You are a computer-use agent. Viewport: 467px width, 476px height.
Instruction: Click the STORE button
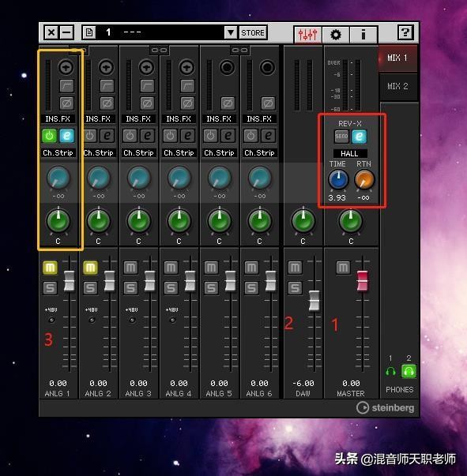[253, 32]
